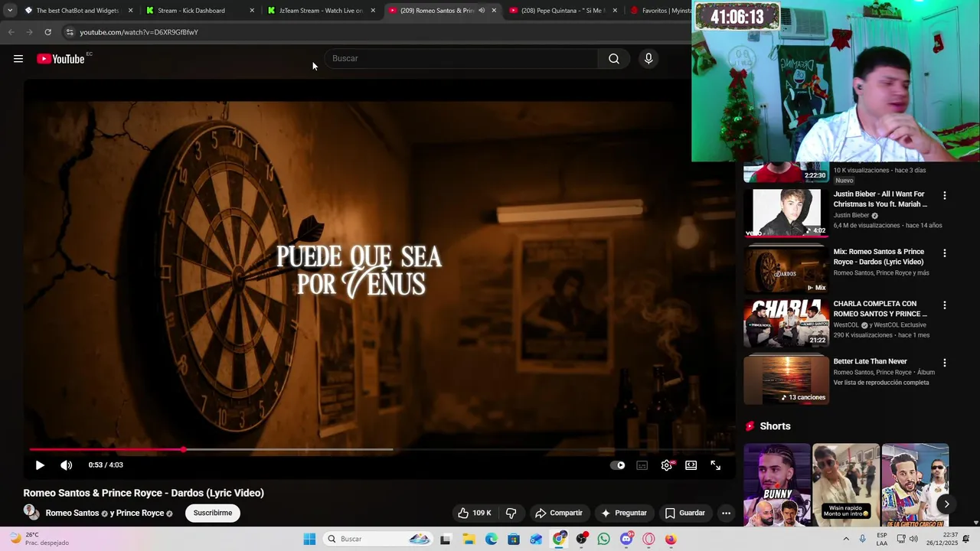The image size is (980, 551).
Task: Open OBS Studio from the taskbar
Action: [582, 539]
